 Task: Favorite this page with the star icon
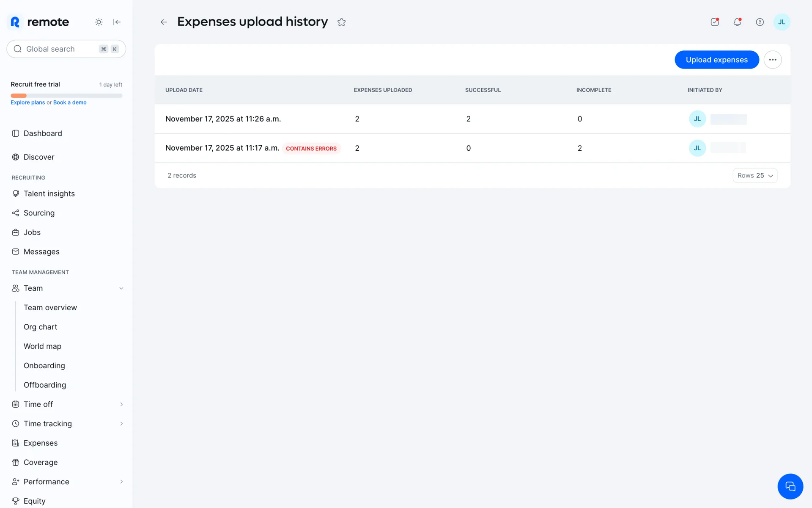(x=342, y=22)
